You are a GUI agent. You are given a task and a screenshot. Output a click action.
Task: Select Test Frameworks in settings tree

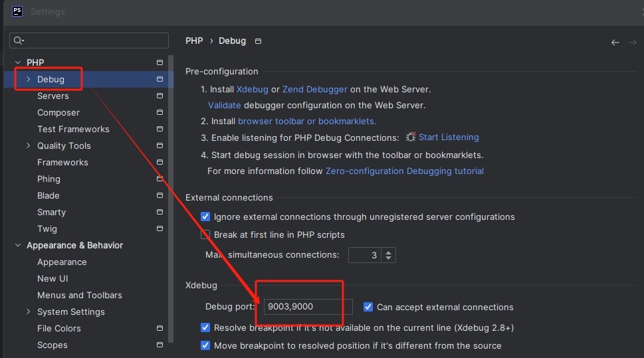tap(73, 130)
